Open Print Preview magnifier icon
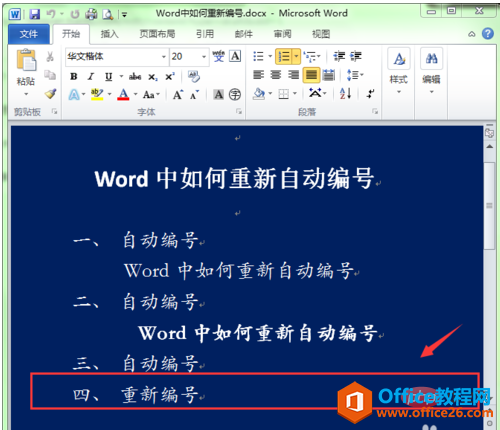 (x=108, y=14)
